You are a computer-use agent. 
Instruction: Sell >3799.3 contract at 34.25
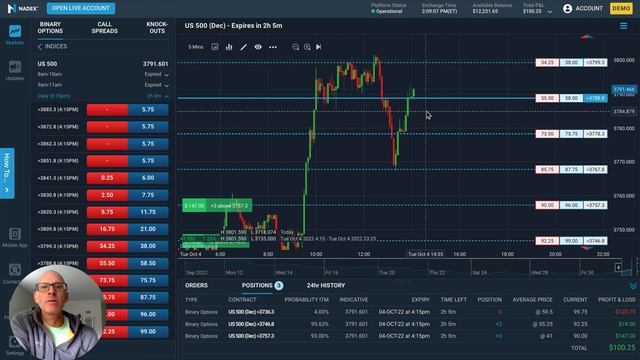107,246
